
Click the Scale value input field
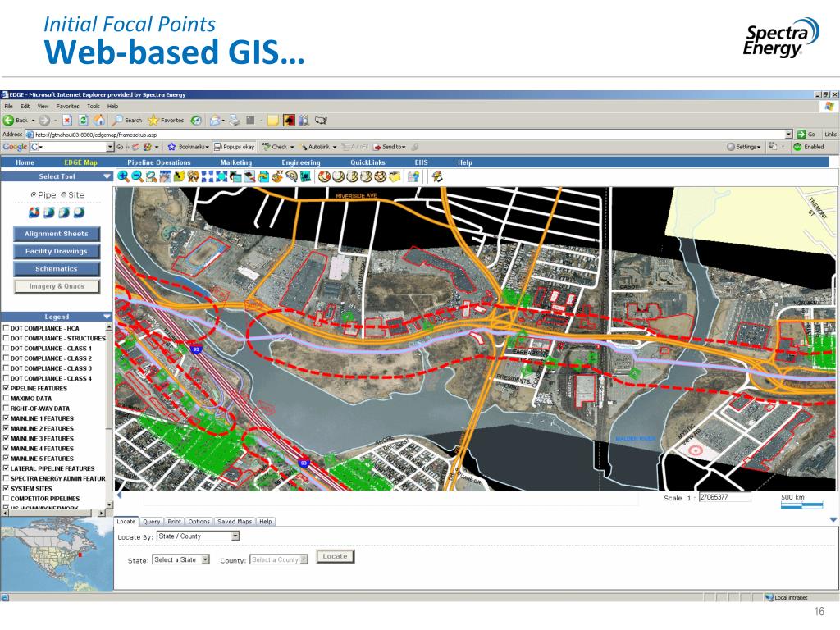[x=724, y=497]
